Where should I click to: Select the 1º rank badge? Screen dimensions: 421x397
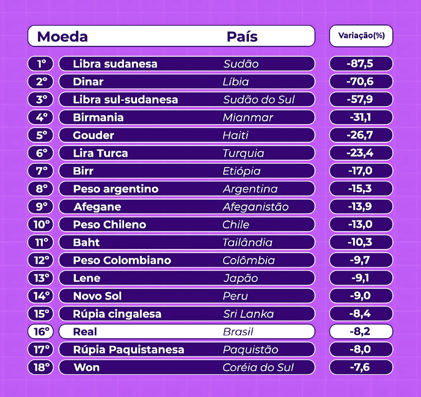(x=40, y=64)
